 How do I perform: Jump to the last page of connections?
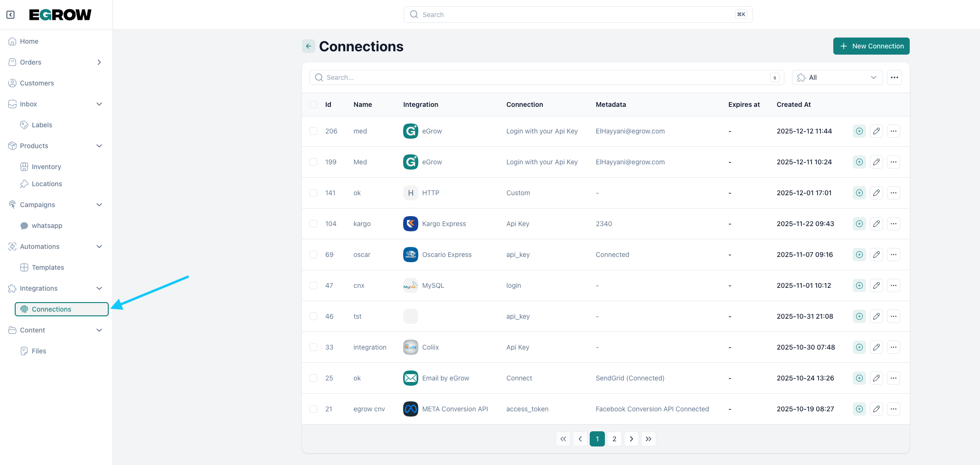649,439
